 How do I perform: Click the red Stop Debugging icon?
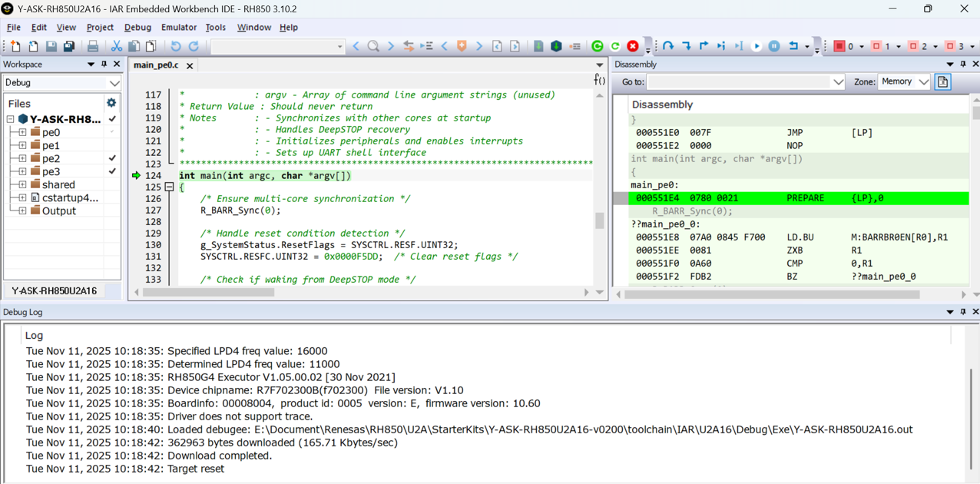633,46
